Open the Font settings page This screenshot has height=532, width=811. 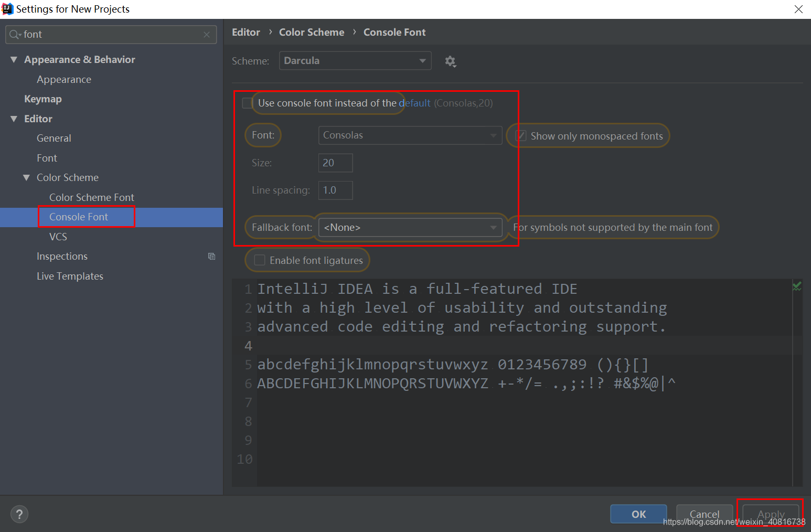click(47, 158)
